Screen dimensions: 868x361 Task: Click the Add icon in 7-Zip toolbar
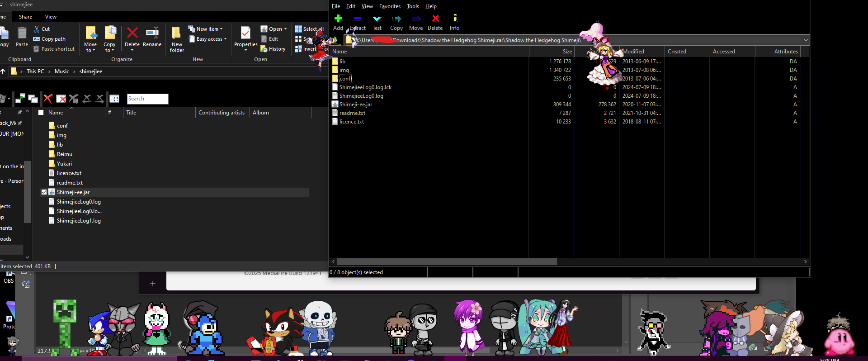point(338,19)
